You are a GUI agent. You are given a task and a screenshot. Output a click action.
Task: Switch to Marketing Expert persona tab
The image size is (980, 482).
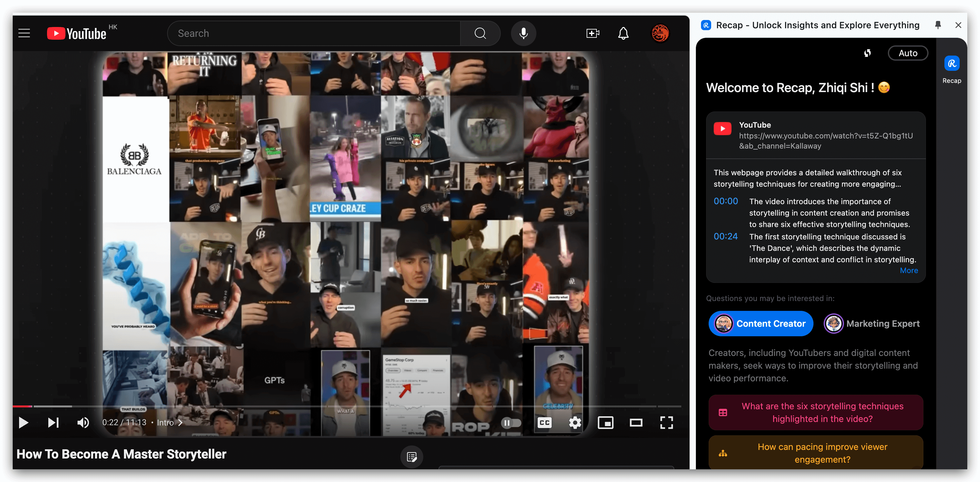coord(872,324)
